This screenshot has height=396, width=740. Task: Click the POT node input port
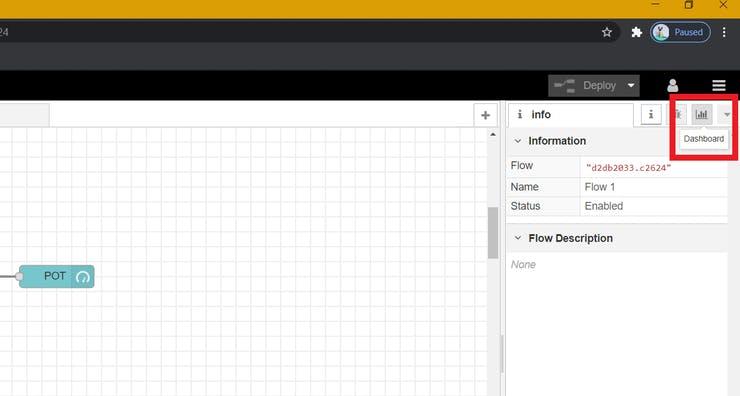[19, 277]
